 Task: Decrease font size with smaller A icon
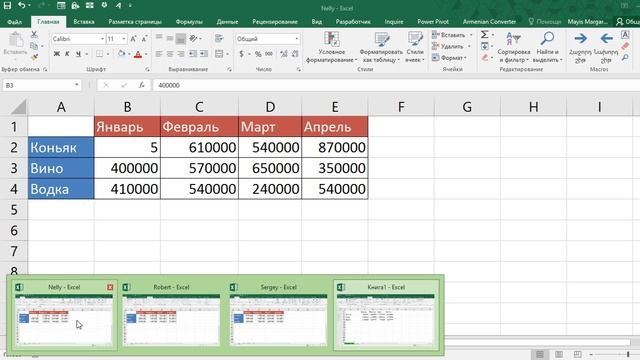click(144, 39)
